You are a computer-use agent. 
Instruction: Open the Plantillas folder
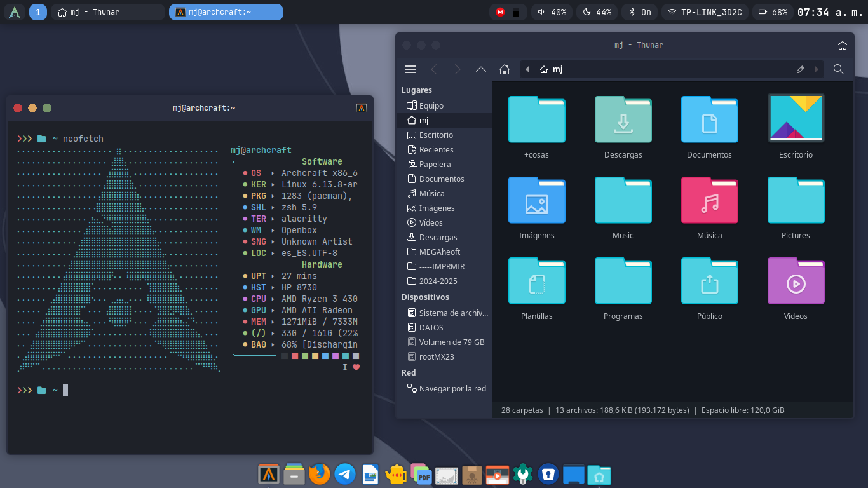[x=536, y=281]
